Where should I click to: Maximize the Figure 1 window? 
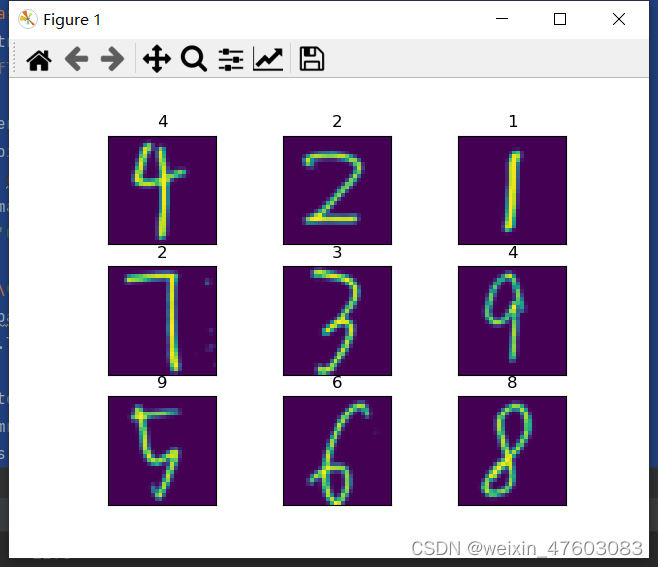(560, 19)
